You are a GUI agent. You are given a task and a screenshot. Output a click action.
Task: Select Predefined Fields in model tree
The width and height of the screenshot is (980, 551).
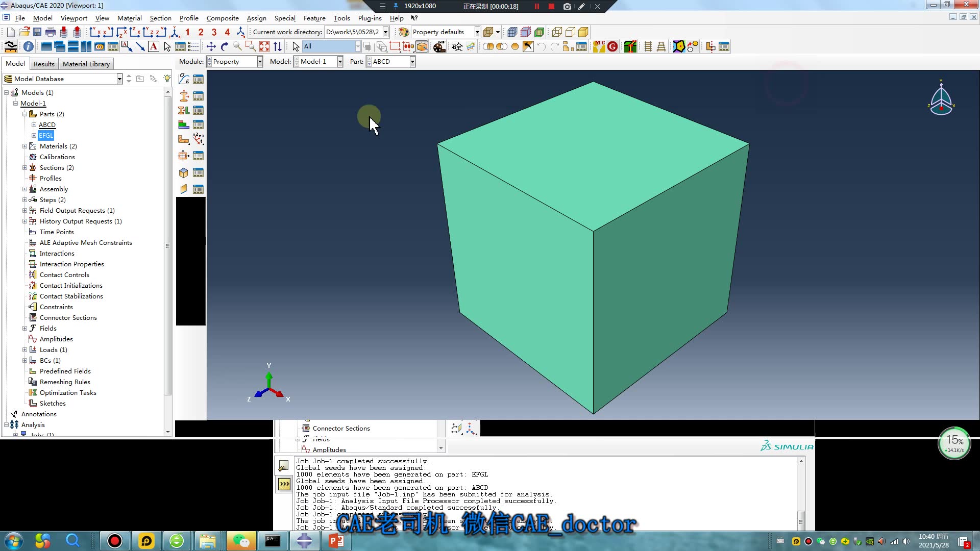(x=65, y=371)
